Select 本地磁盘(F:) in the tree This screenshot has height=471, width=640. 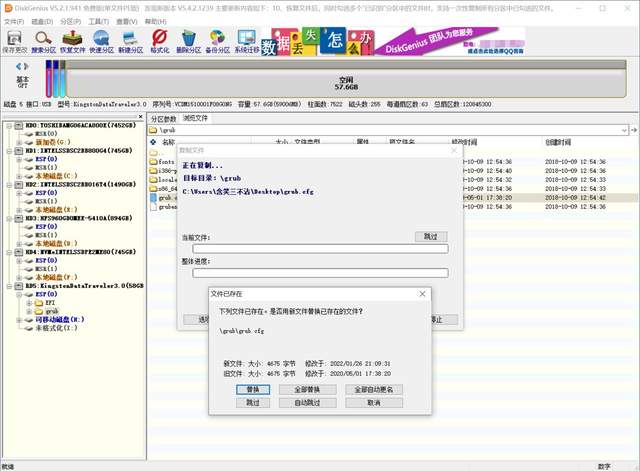(56, 278)
